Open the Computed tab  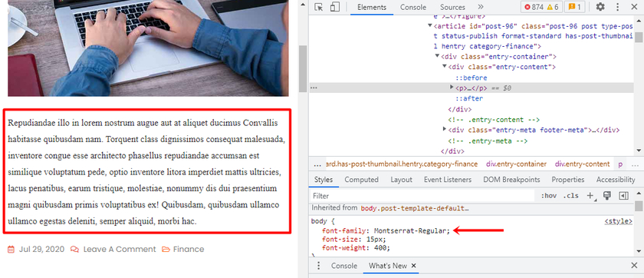click(x=361, y=179)
